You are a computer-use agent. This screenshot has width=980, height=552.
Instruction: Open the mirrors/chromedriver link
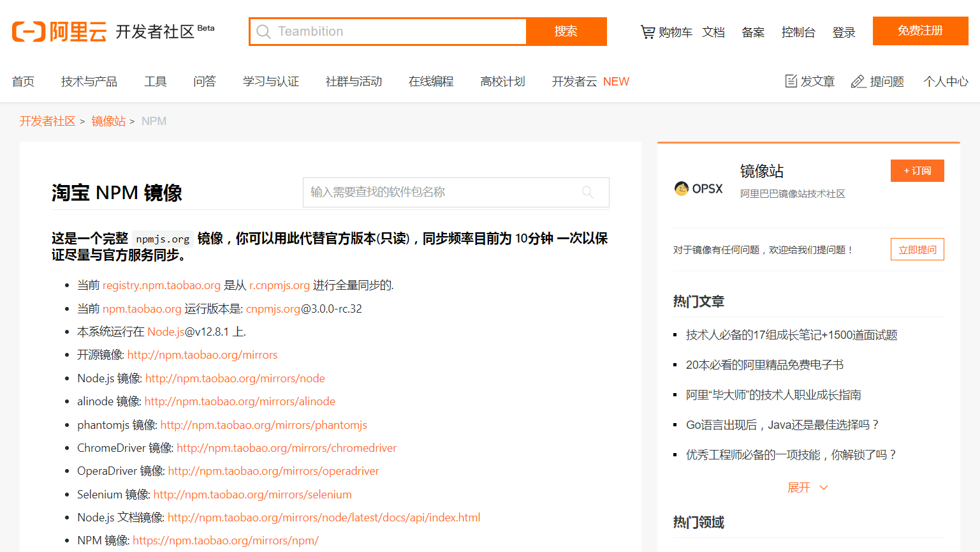(286, 448)
